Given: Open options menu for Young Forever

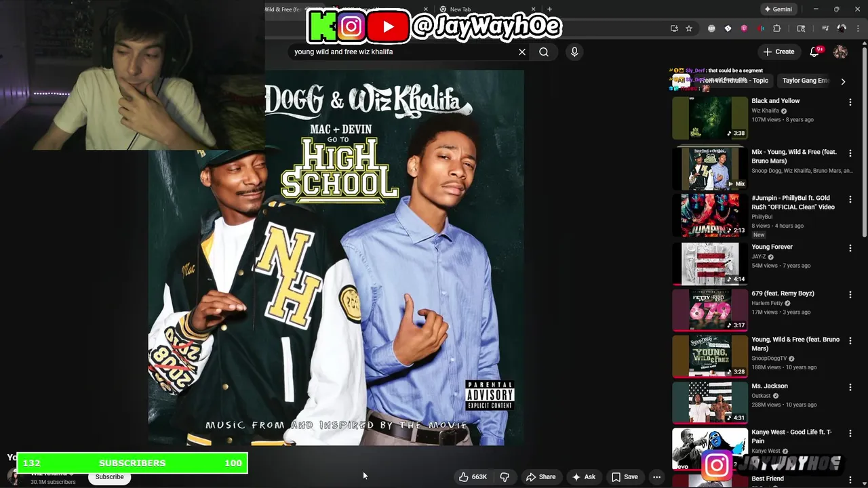Looking at the screenshot, I should click(850, 249).
